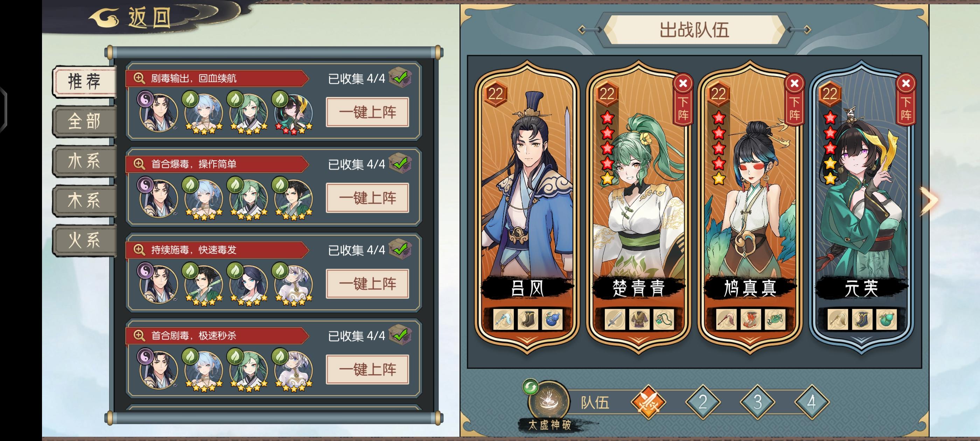This screenshot has height=441, width=980.
Task: Expand next page with right arrow
Action: tap(929, 201)
